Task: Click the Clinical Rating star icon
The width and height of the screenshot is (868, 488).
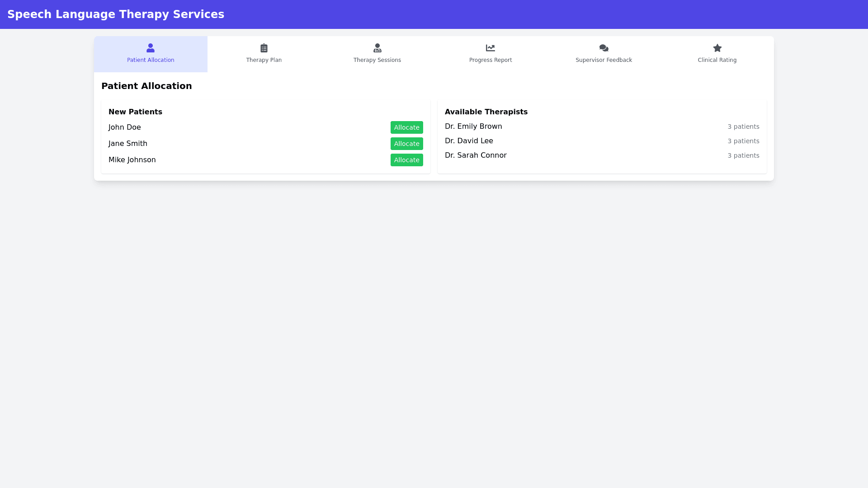Action: point(717,48)
